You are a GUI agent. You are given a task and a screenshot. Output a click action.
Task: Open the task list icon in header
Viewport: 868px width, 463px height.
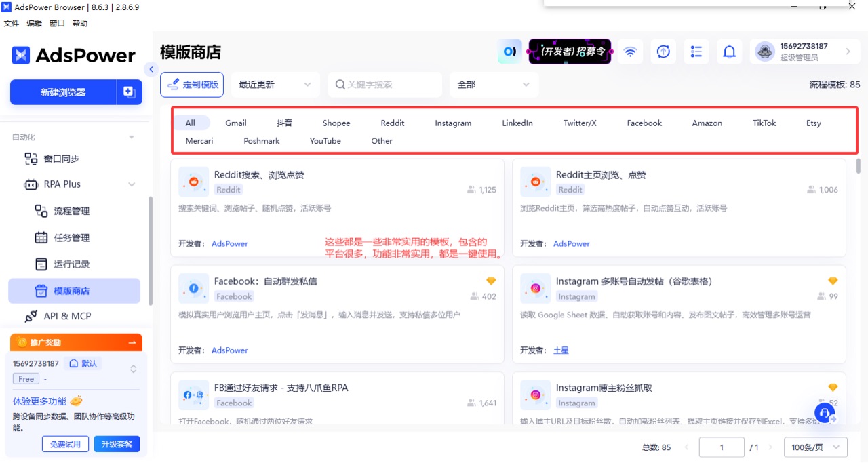(696, 52)
